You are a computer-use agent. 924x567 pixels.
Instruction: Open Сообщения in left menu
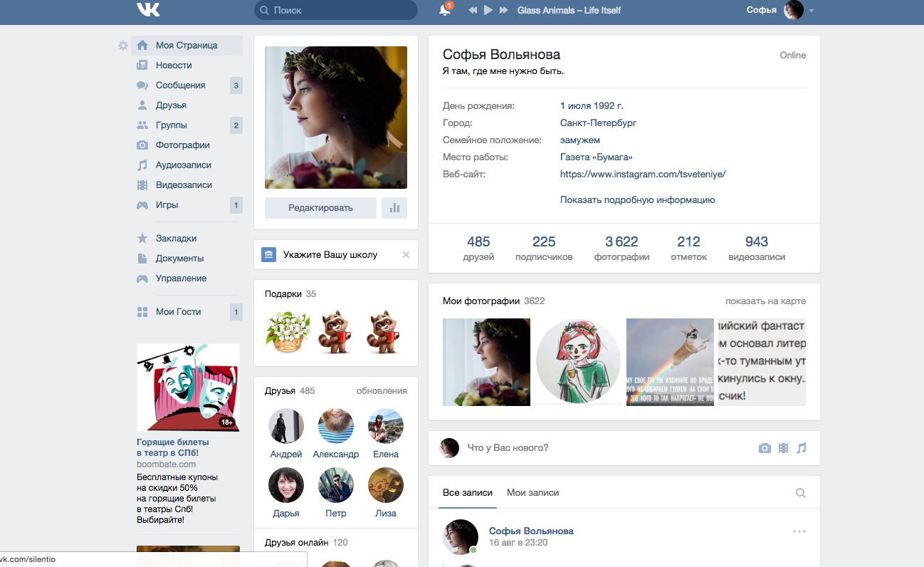(x=180, y=85)
